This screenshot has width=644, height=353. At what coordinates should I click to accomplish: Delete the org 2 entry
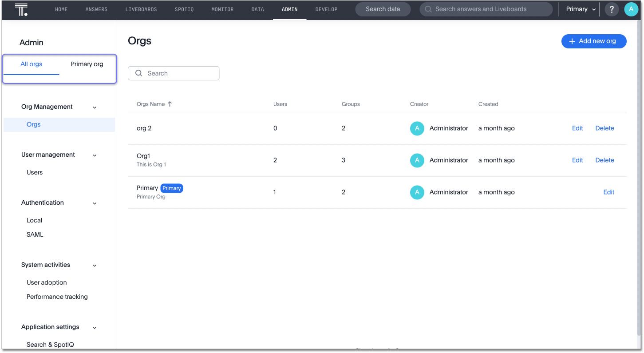tap(604, 128)
